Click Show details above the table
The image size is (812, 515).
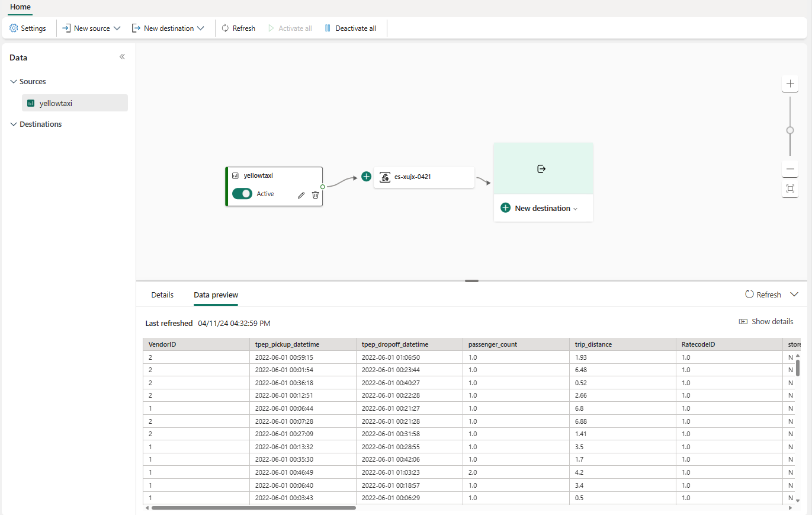click(766, 322)
